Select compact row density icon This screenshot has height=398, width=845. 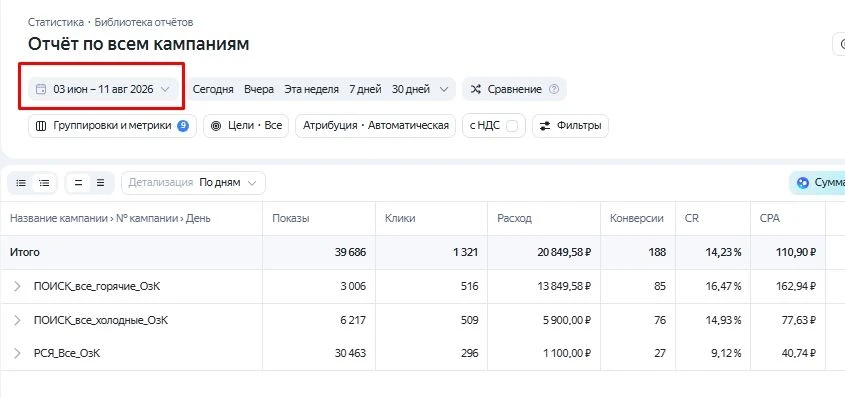click(x=78, y=183)
